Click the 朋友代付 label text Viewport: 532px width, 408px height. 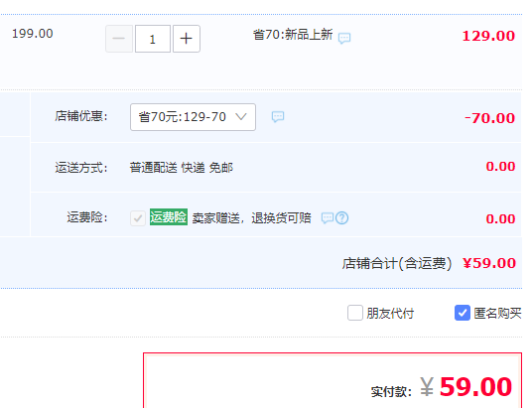coord(390,313)
